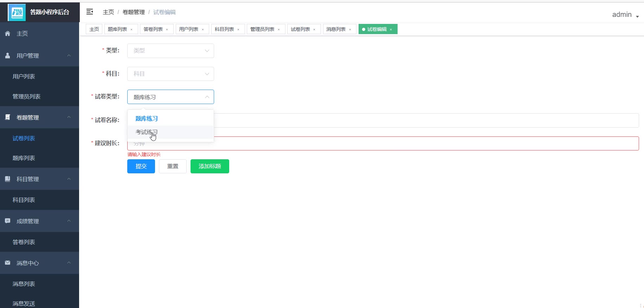Close the active 试卷编辑 tab
Image resolution: width=644 pixels, height=308 pixels.
click(x=391, y=30)
